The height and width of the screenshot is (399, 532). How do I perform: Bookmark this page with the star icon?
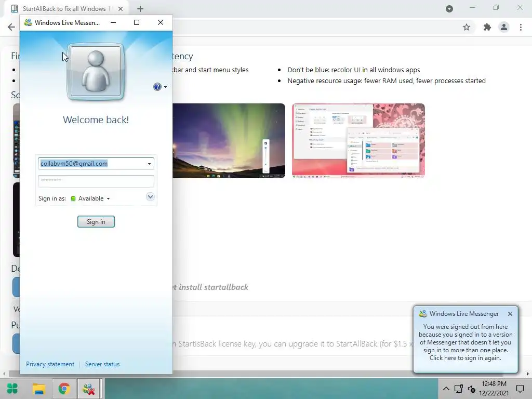(x=467, y=27)
